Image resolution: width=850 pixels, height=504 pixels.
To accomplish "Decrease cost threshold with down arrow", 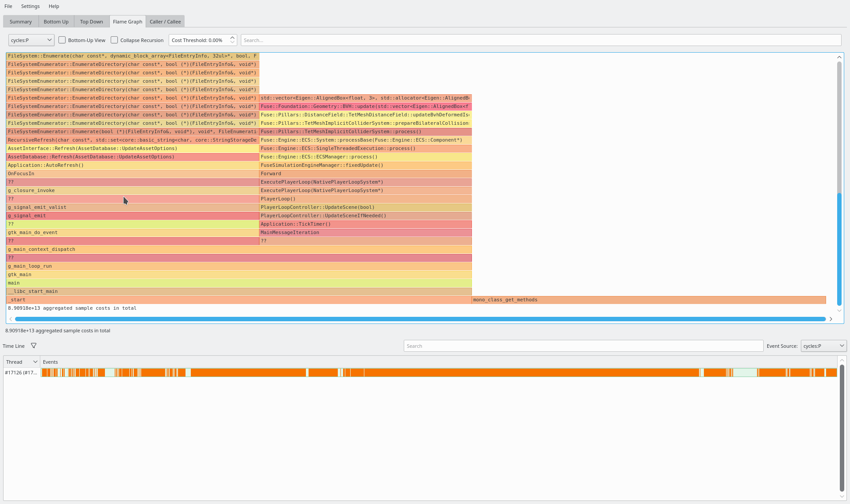I will point(232,42).
